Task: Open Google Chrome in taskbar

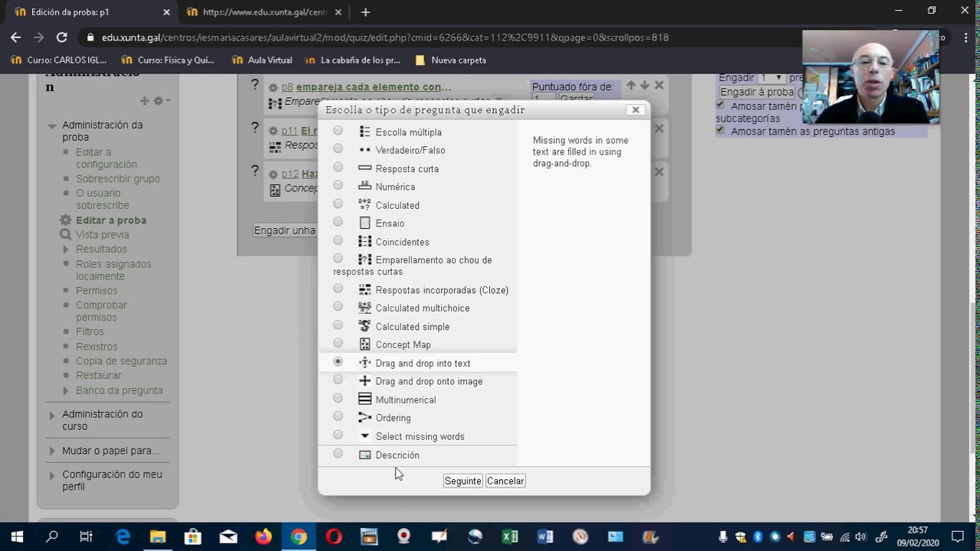Action: 299,536
